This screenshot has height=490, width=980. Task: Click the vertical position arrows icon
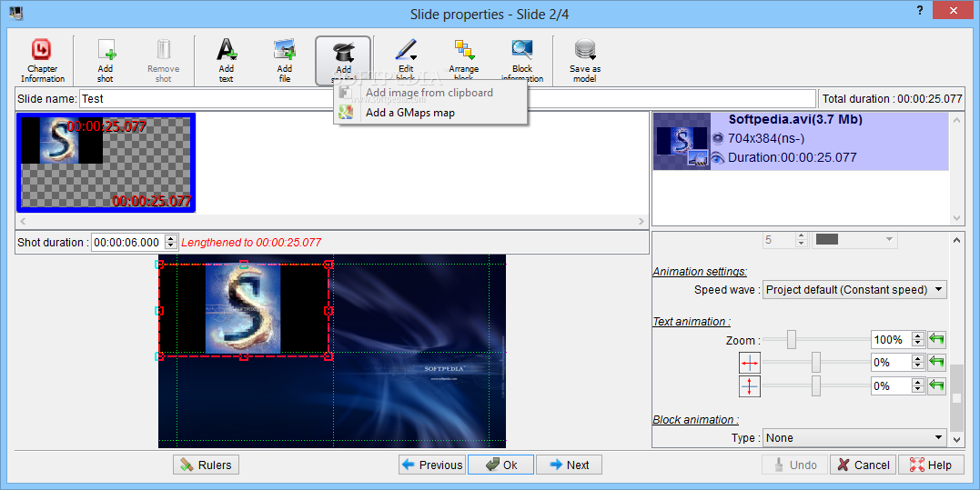point(750,385)
